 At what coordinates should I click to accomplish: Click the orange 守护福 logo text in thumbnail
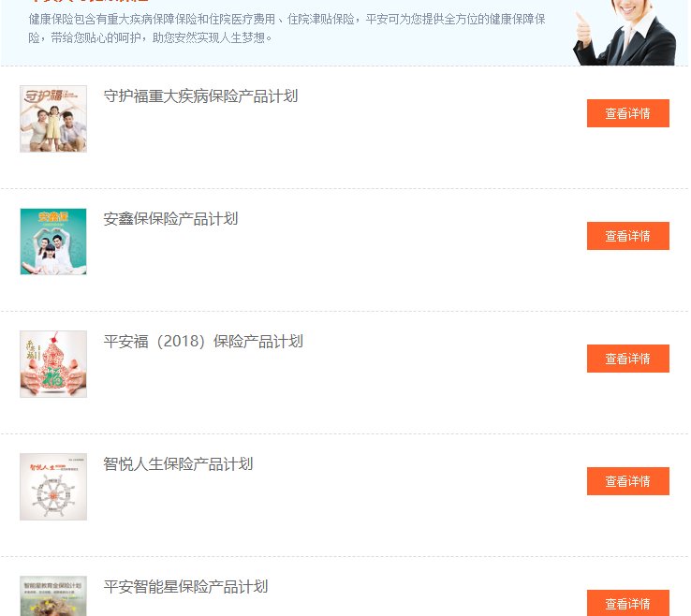point(43,95)
